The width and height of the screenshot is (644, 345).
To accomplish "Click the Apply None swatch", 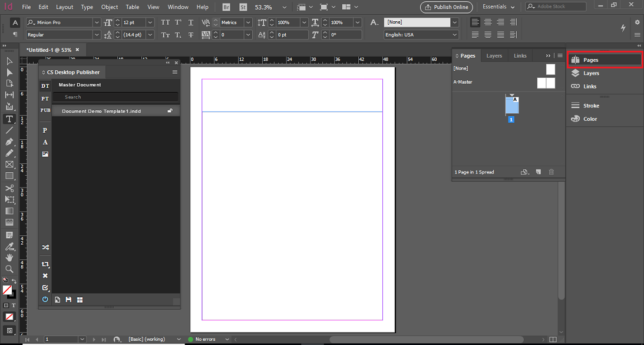I will click(9, 317).
